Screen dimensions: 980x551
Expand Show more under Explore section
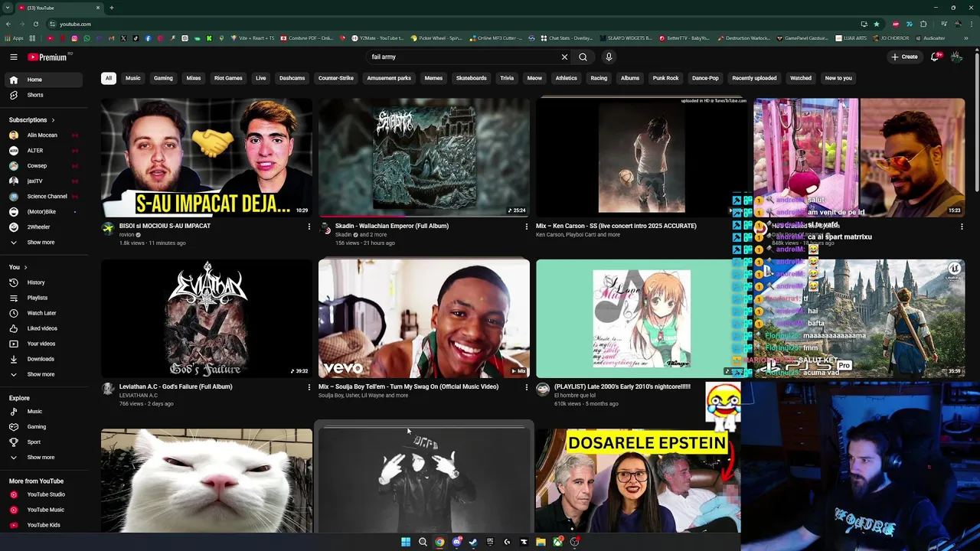tap(44, 458)
